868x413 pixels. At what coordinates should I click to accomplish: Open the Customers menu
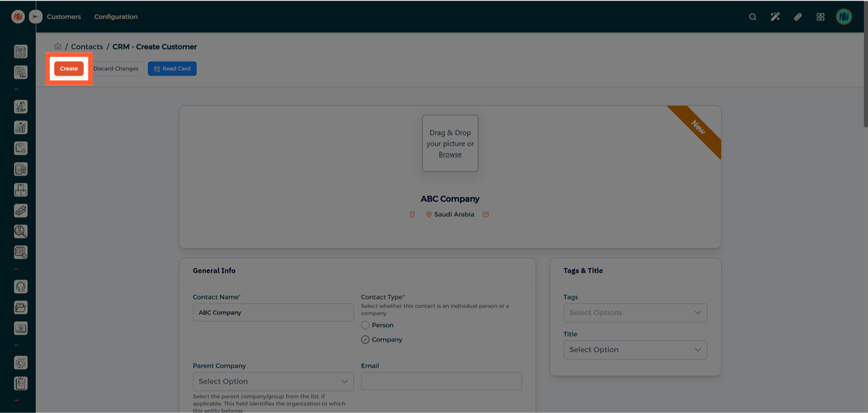pos(64,17)
